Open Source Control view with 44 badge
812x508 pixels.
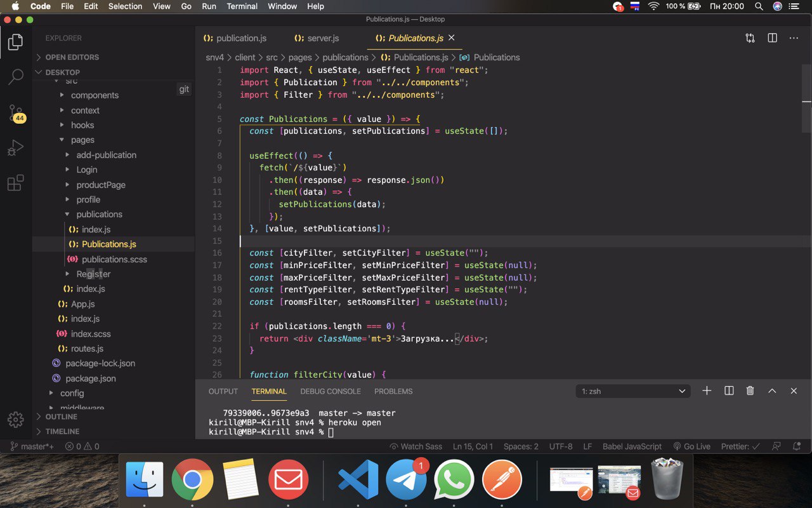(x=16, y=114)
